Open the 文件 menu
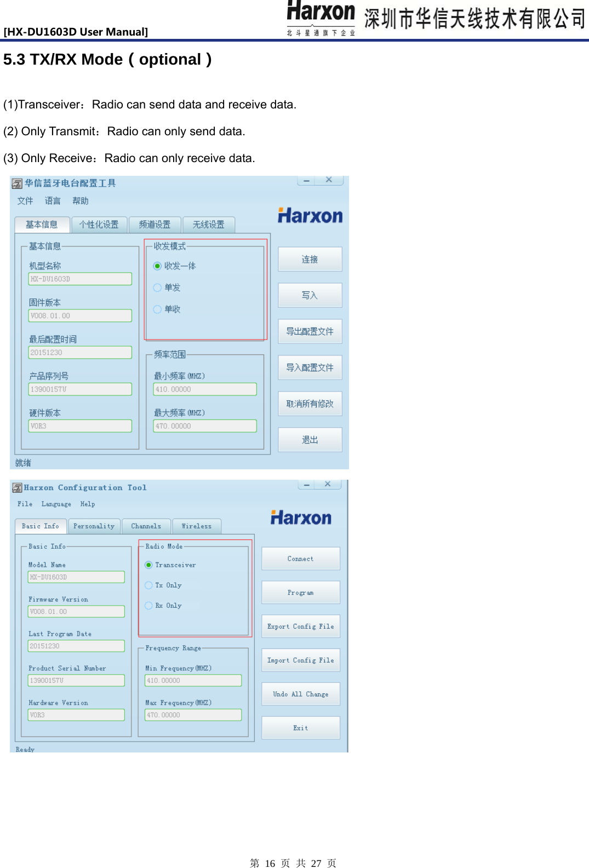This screenshot has width=589, height=868. pos(25,201)
